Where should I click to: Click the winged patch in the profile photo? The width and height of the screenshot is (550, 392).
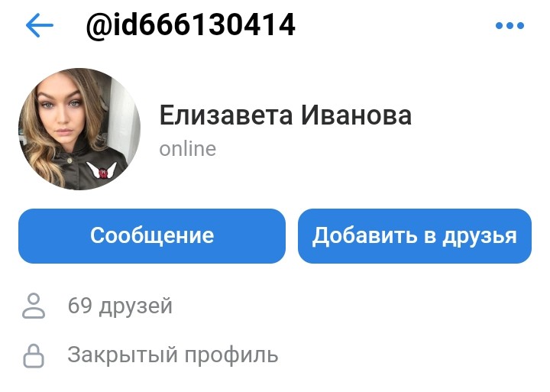click(102, 170)
